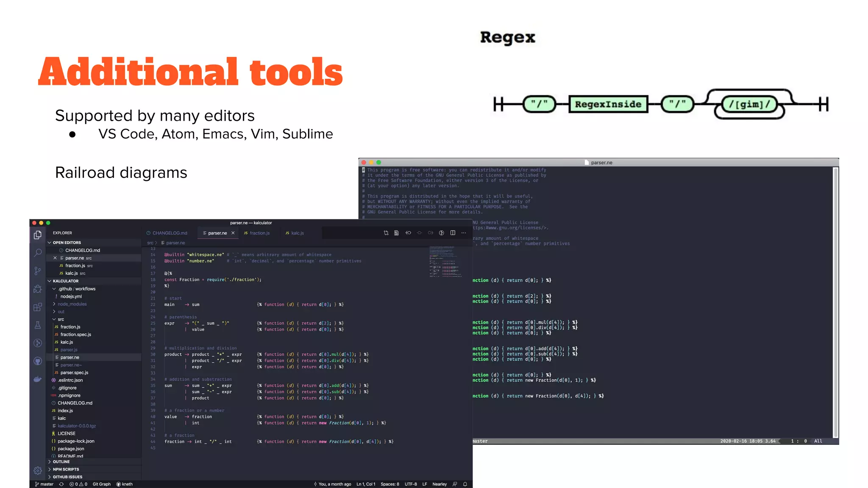
Task: Click Git Graph in the status bar
Action: (101, 484)
